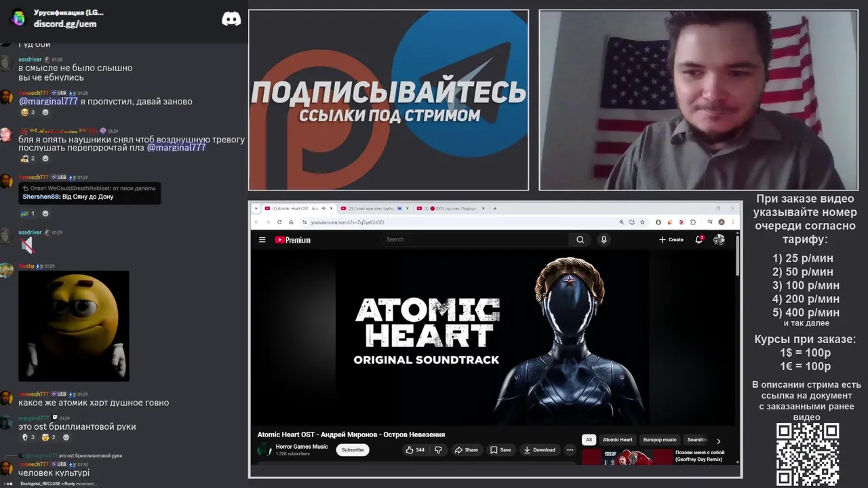Click the Download button

540,449
